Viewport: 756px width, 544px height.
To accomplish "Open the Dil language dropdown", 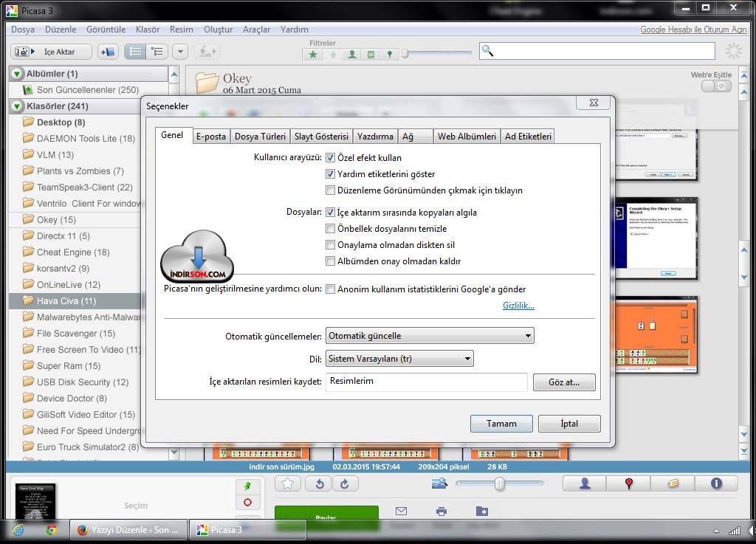I will [399, 359].
